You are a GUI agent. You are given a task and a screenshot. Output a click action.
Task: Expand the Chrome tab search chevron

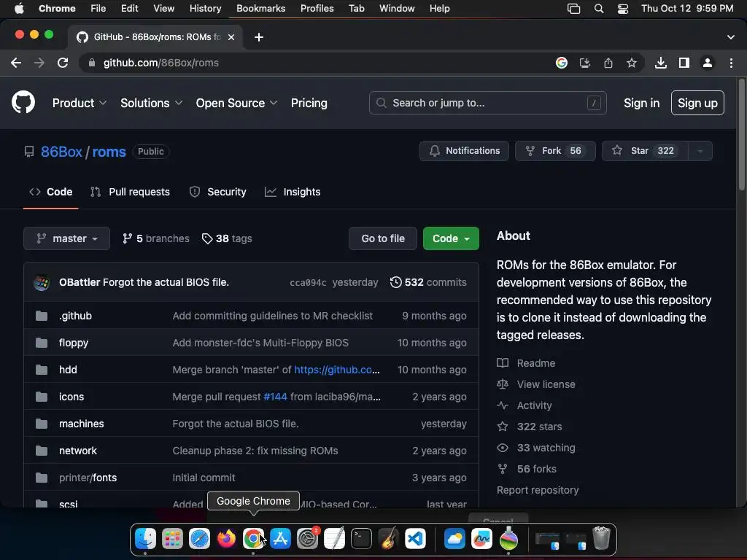point(730,37)
